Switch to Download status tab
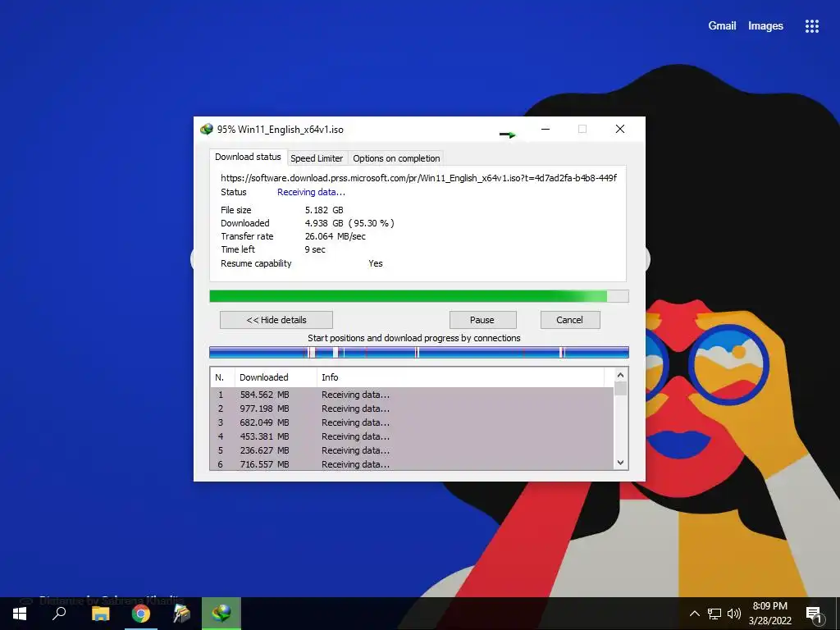The width and height of the screenshot is (840, 630). click(248, 157)
